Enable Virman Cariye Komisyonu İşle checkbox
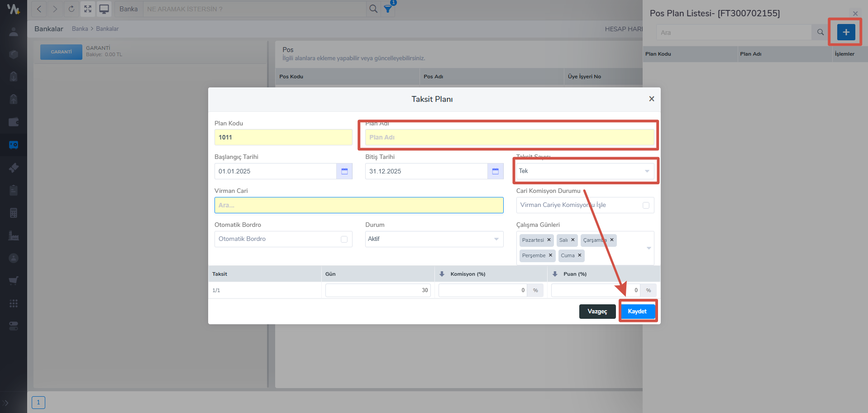The image size is (868, 413). tap(646, 205)
